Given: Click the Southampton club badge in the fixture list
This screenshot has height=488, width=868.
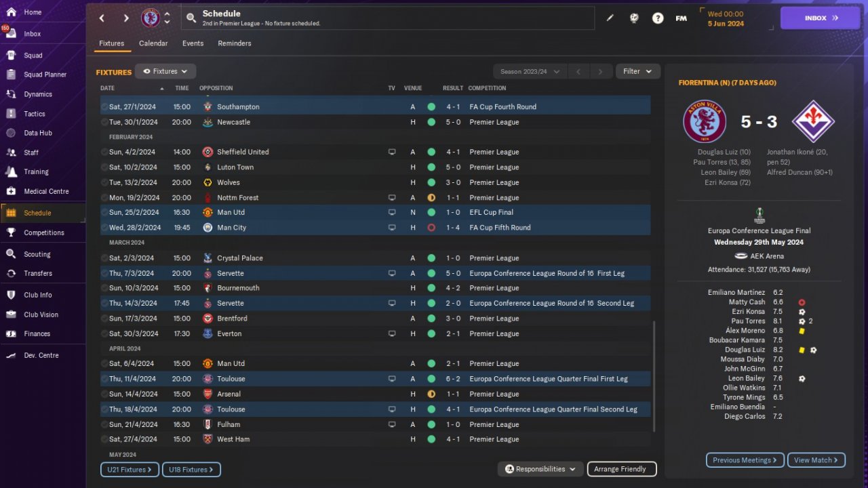Looking at the screenshot, I should pos(208,107).
